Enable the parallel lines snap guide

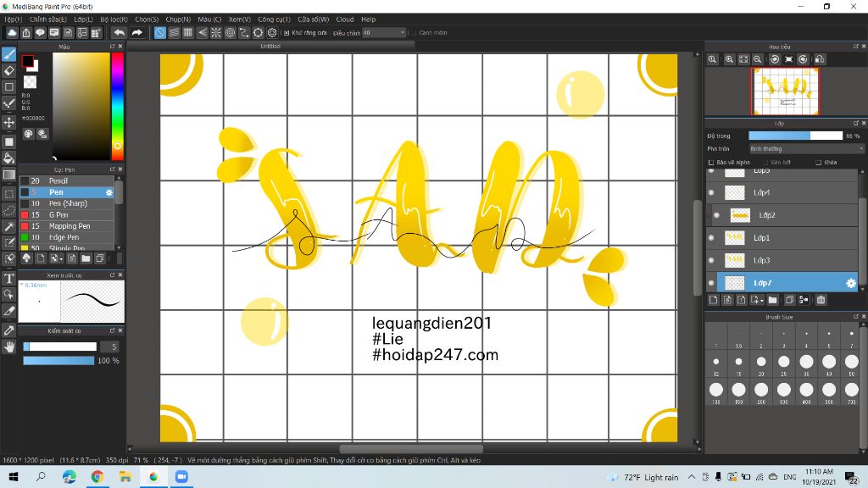[174, 33]
